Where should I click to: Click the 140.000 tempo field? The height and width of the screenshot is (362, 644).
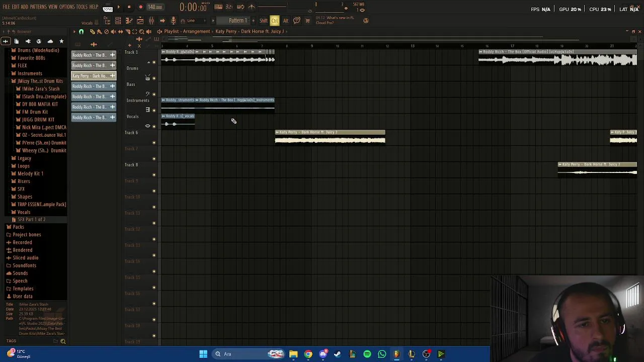pyautogui.click(x=155, y=7)
